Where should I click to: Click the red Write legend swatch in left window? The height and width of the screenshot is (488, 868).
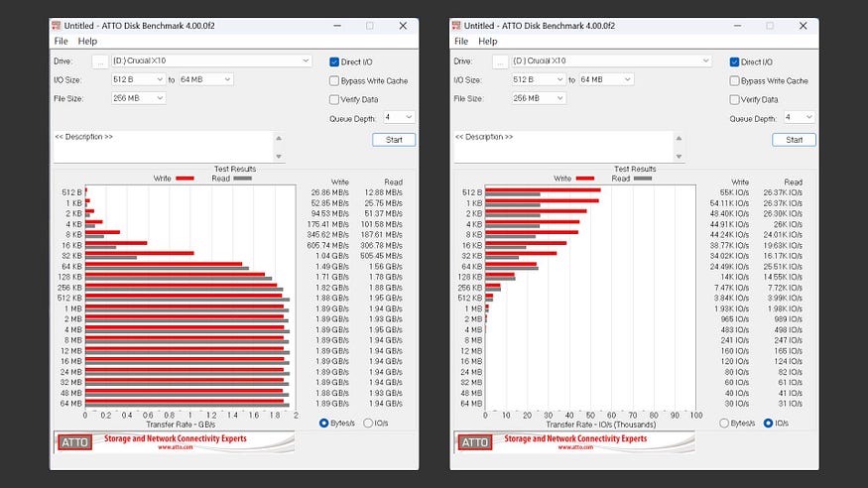pyautogui.click(x=185, y=179)
